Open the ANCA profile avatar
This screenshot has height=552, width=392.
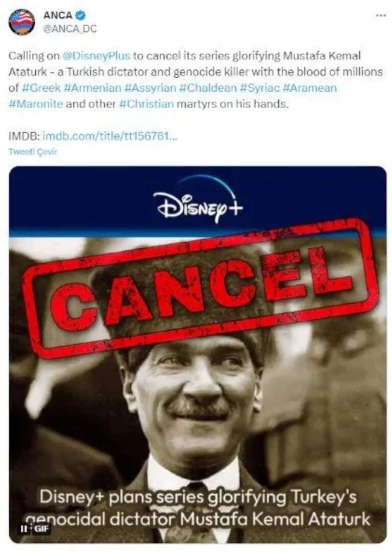[22, 22]
